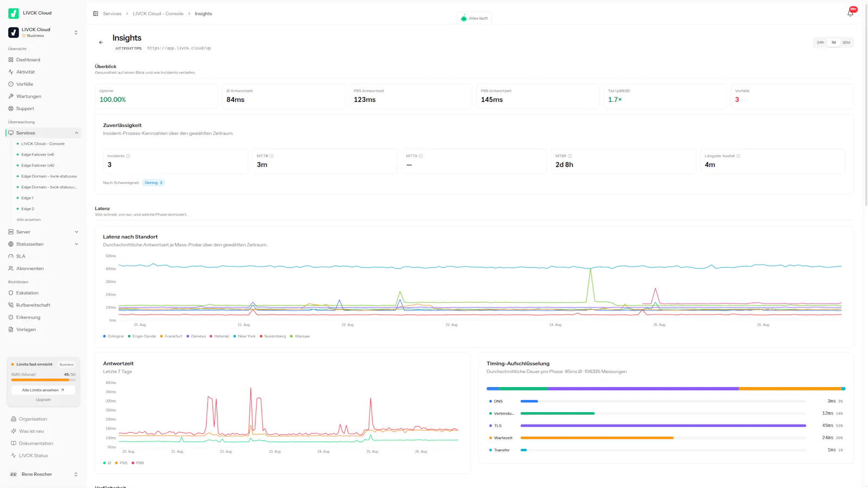The width and height of the screenshot is (868, 488).
Task: Show info tooltip for Längster Ausfall
Action: point(738,156)
